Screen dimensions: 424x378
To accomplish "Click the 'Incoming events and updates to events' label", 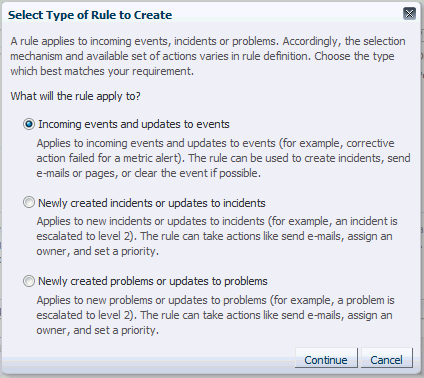I will 134,124.
